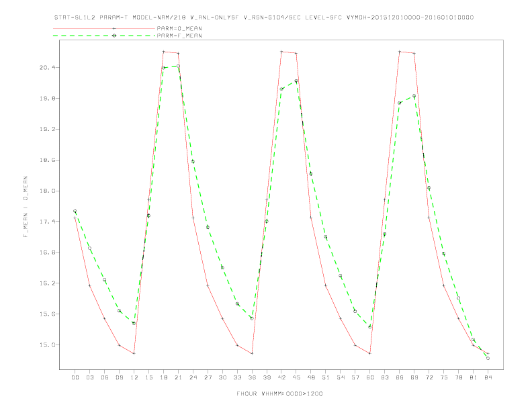Click x-axis tick label 54
The image size is (532, 411).
(341, 377)
